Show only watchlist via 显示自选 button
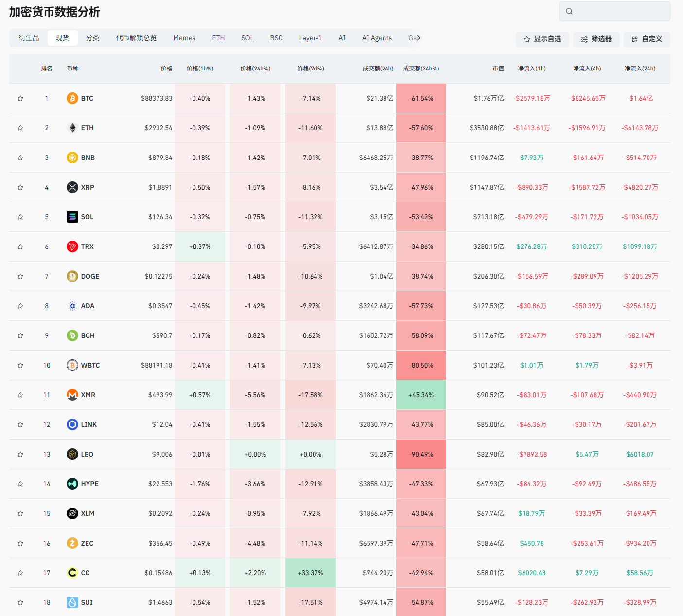The image size is (683, 616). click(x=542, y=39)
